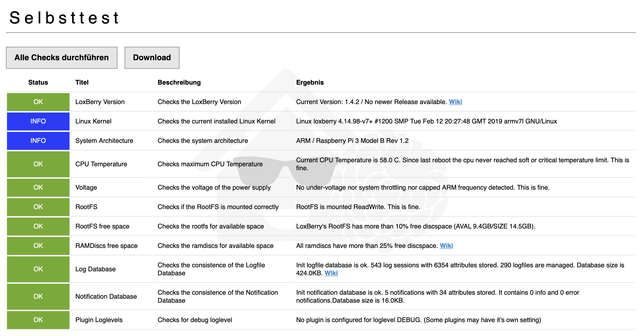
Task: Click the Status column header
Action: 38,82
